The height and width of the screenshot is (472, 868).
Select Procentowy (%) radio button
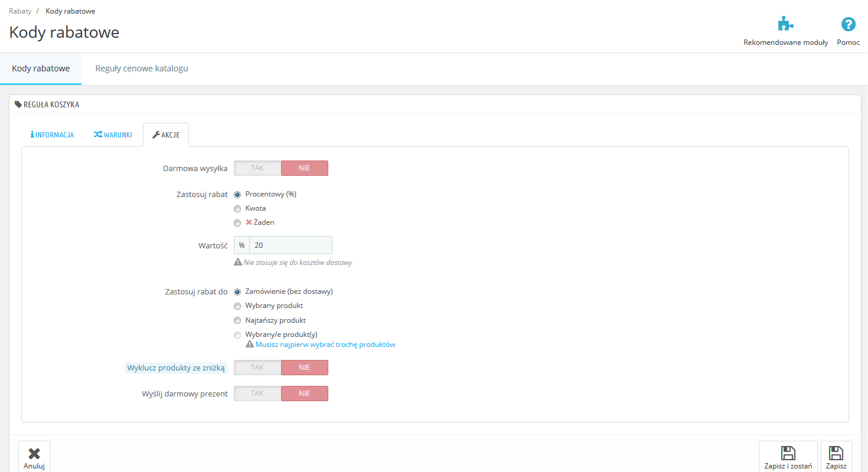click(x=237, y=194)
